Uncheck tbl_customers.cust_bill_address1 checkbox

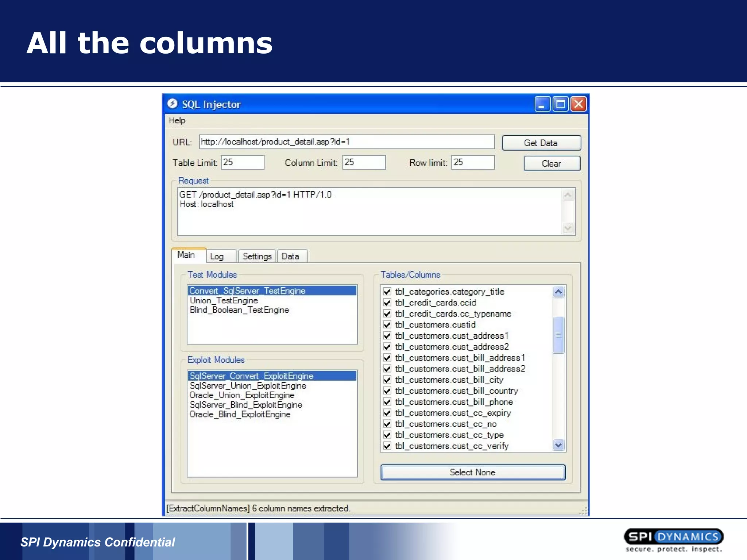click(387, 358)
